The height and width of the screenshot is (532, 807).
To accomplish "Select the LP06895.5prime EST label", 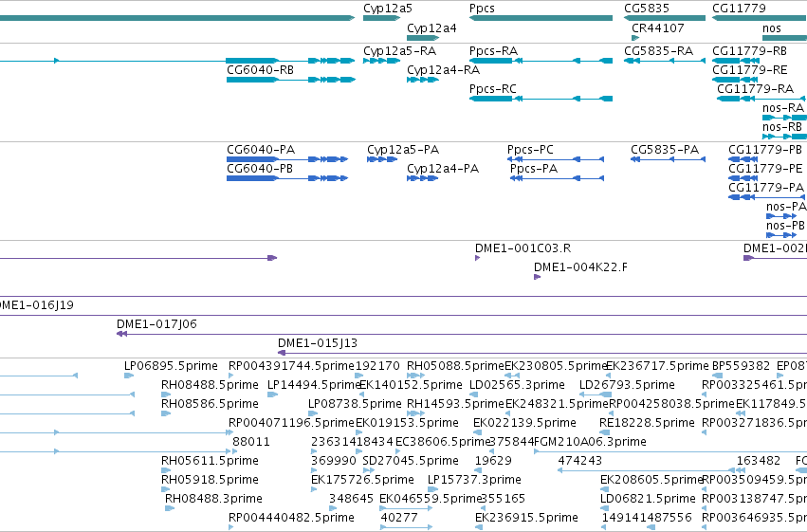I will tap(171, 366).
